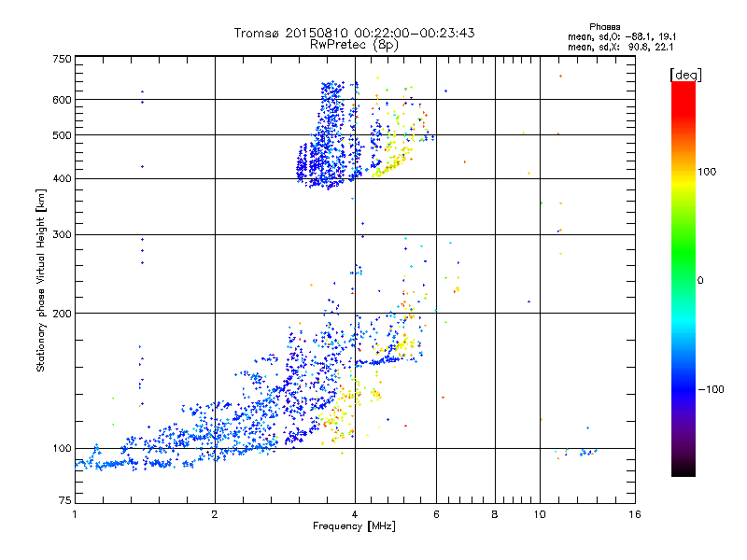This screenshot has height=560, width=747.
Task: Click the '100' colorbar tick label
Action: pos(707,172)
